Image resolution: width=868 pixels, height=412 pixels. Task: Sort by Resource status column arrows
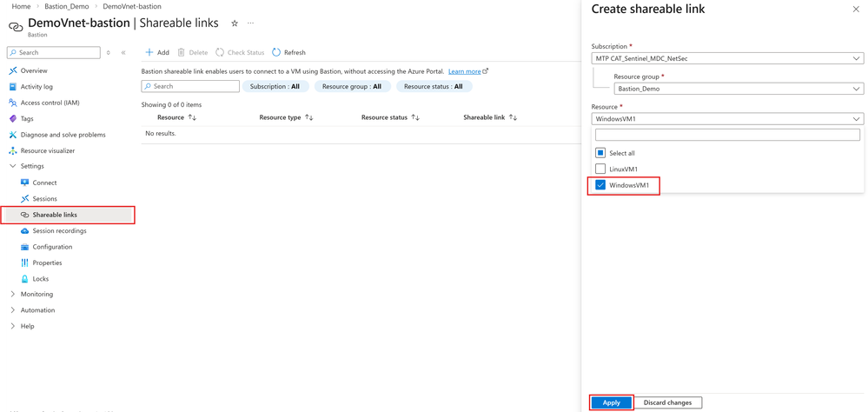coord(415,118)
